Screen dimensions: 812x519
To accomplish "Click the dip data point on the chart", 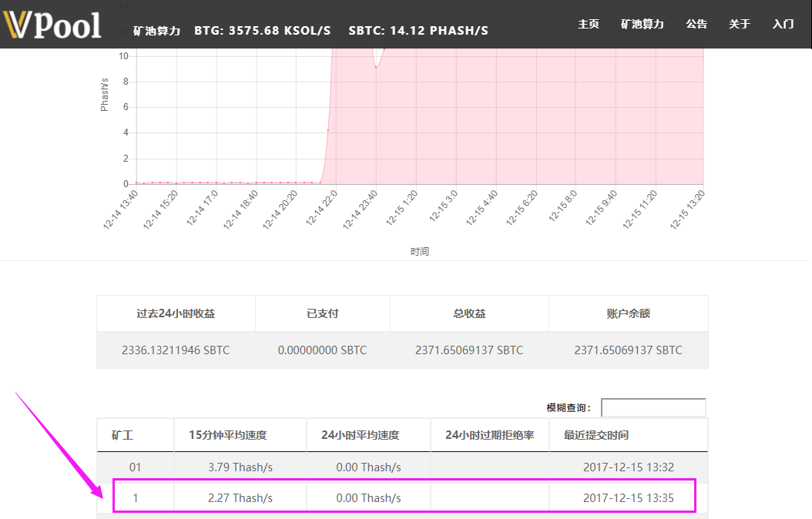I will coord(376,67).
